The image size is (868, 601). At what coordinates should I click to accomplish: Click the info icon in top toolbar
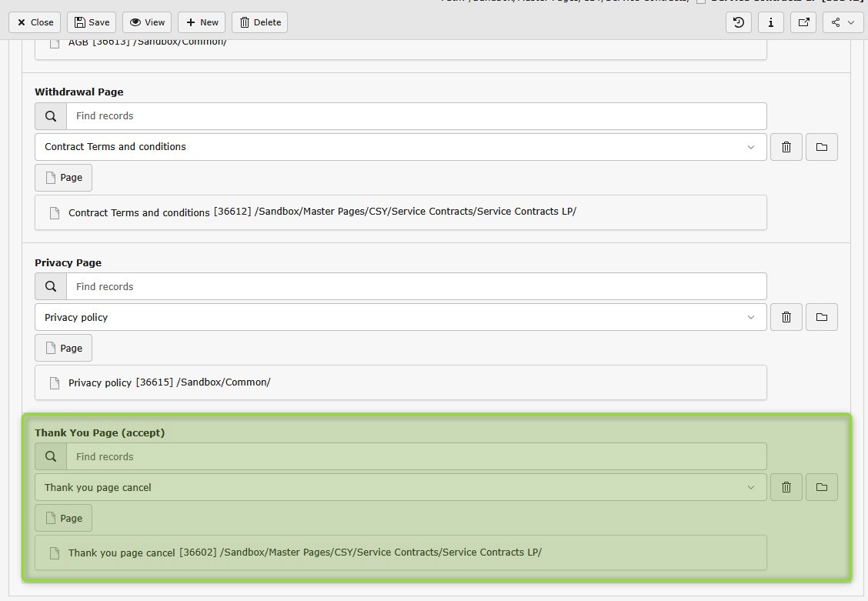pos(771,22)
